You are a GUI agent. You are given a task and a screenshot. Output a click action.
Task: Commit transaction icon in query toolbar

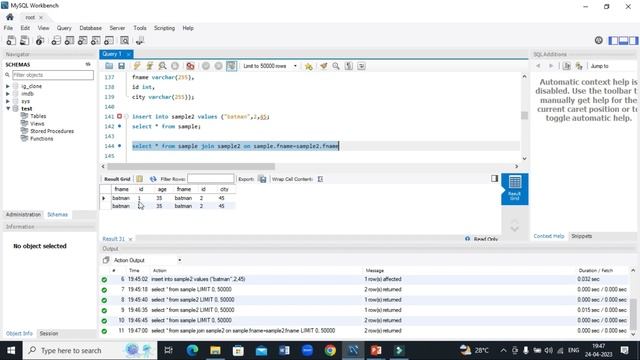206,66
